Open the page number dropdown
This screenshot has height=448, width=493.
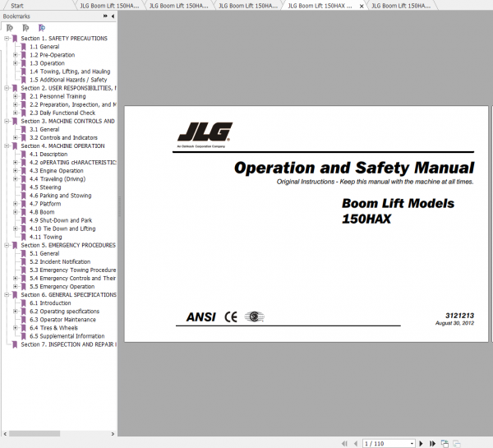[x=412, y=444]
